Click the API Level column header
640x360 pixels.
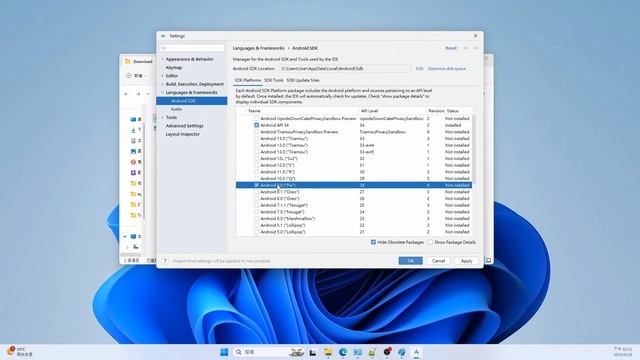pyautogui.click(x=369, y=111)
